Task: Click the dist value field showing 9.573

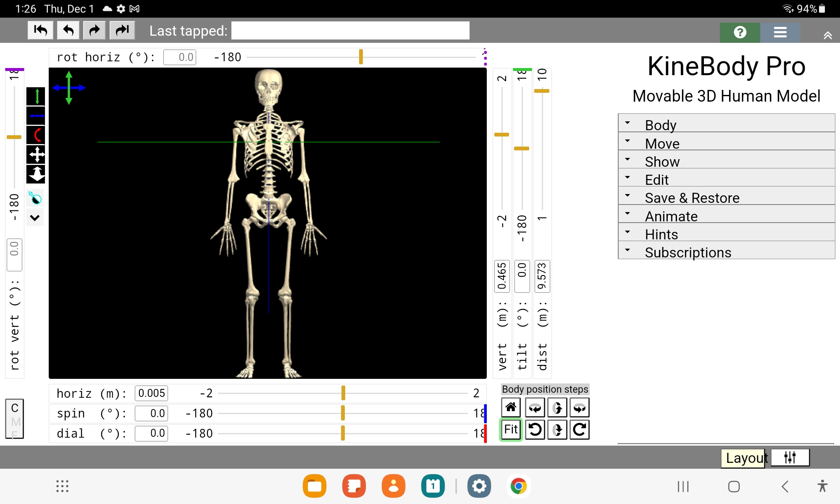Action: pyautogui.click(x=542, y=276)
